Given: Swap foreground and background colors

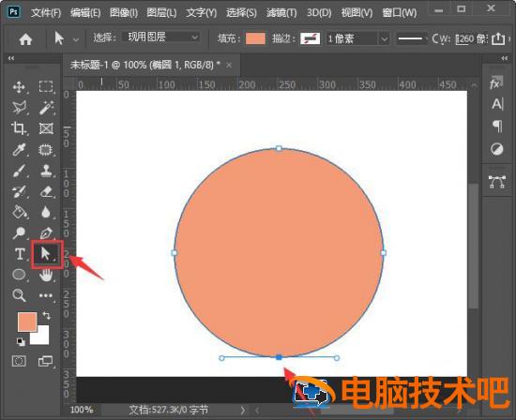Looking at the screenshot, I should coord(46,316).
